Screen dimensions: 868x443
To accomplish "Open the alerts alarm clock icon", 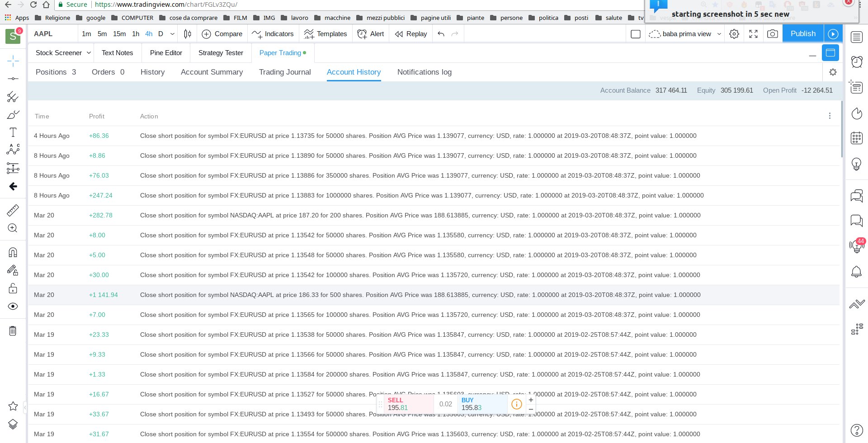I will 857,62.
